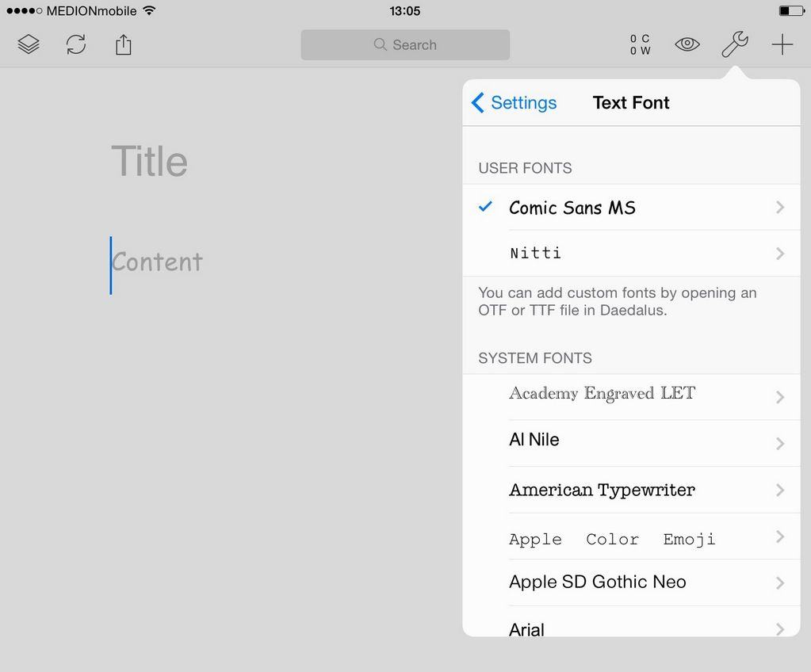811x672 pixels.
Task: Toggle the eye preview icon
Action: [687, 44]
